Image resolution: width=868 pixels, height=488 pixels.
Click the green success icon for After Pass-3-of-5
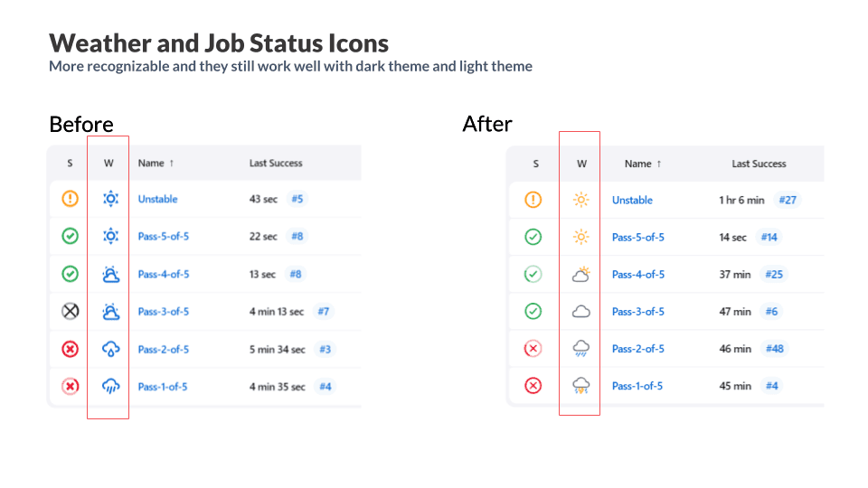pyautogui.click(x=533, y=312)
